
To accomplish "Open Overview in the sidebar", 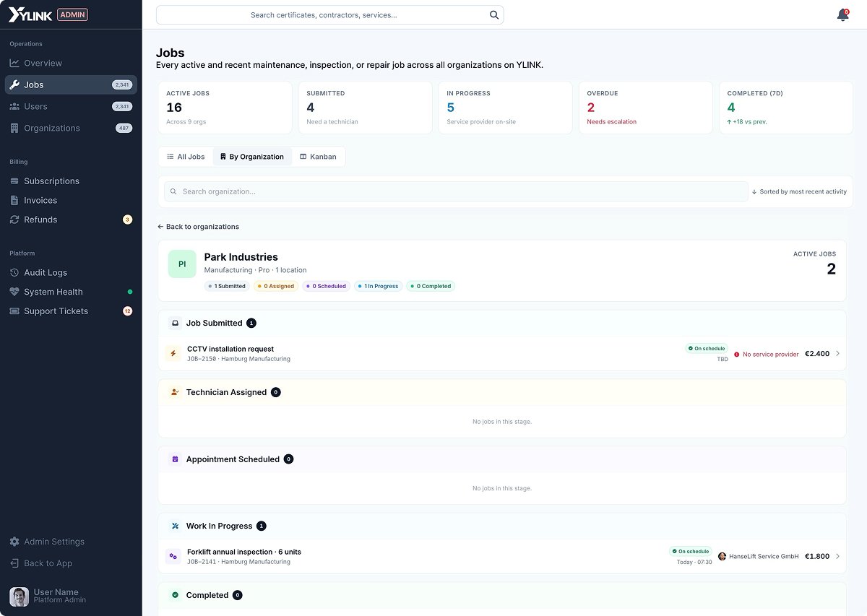I will pos(71,63).
